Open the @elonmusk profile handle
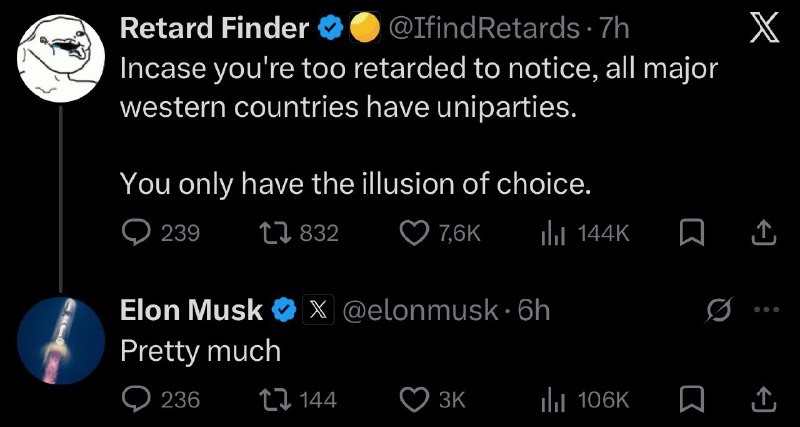Image resolution: width=800 pixels, height=427 pixels. click(420, 310)
